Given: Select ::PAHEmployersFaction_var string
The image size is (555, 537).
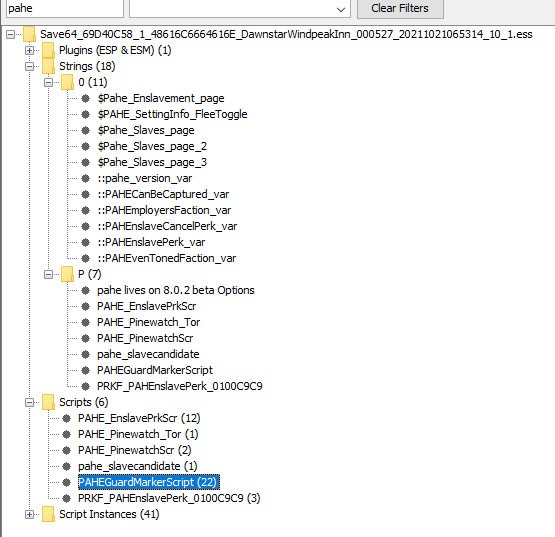Looking at the screenshot, I should [x=164, y=210].
